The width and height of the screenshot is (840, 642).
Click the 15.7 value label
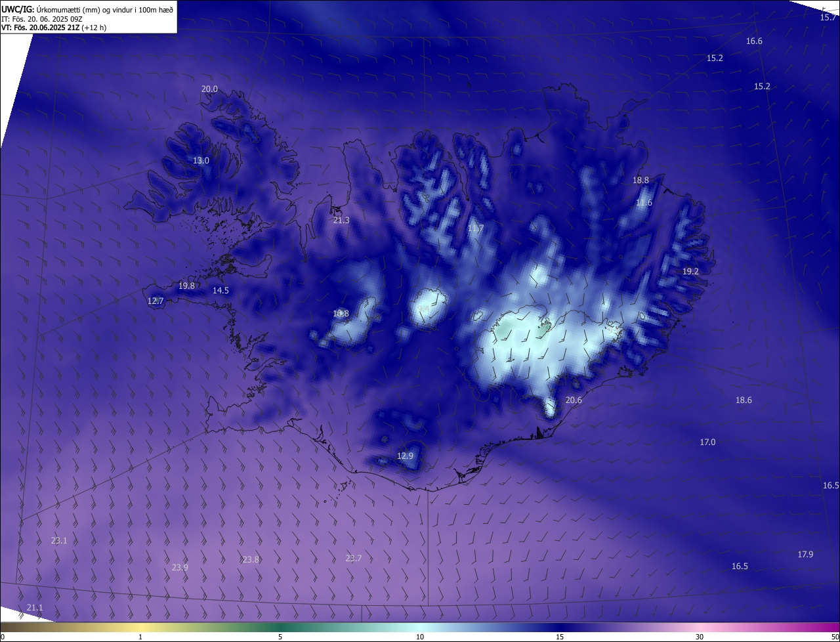828,18
